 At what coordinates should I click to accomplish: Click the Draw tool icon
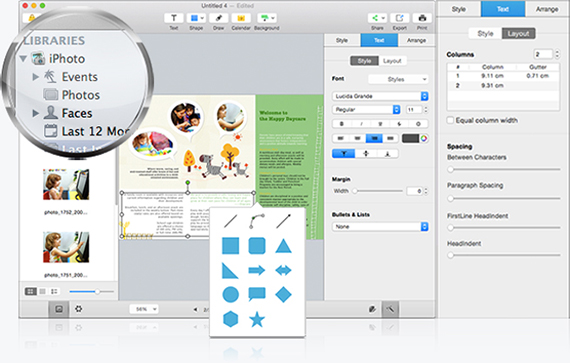pos(218,18)
